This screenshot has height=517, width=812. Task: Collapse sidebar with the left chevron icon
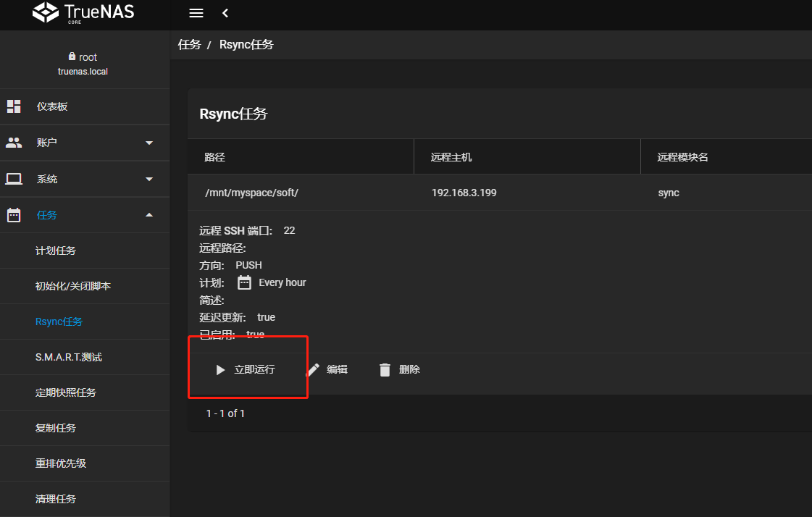click(225, 13)
